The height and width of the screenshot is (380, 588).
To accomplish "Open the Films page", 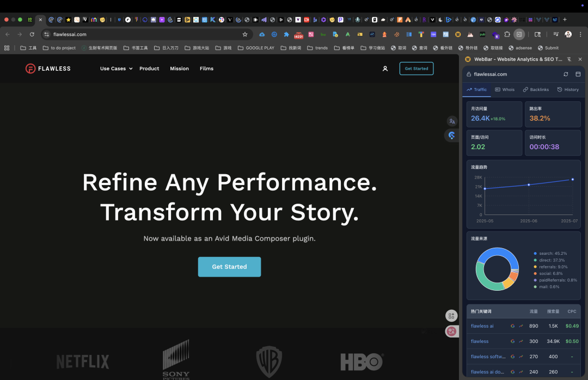I will (207, 69).
